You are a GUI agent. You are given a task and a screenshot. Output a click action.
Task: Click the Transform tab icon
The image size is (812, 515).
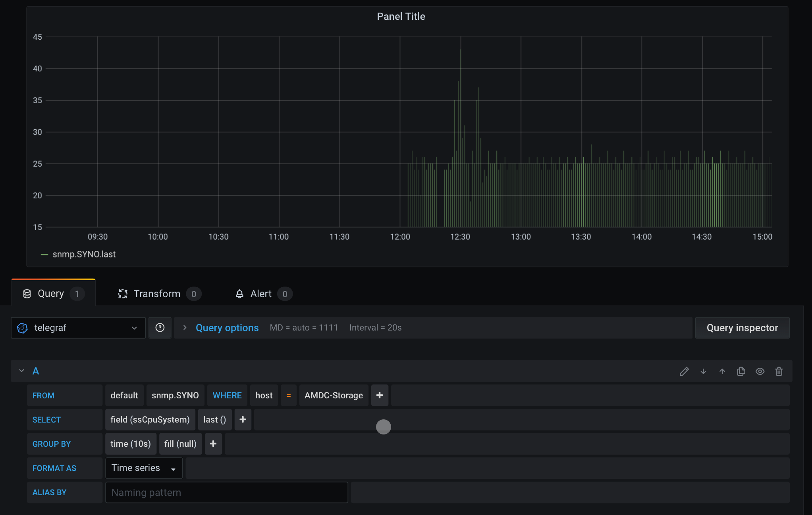click(123, 294)
